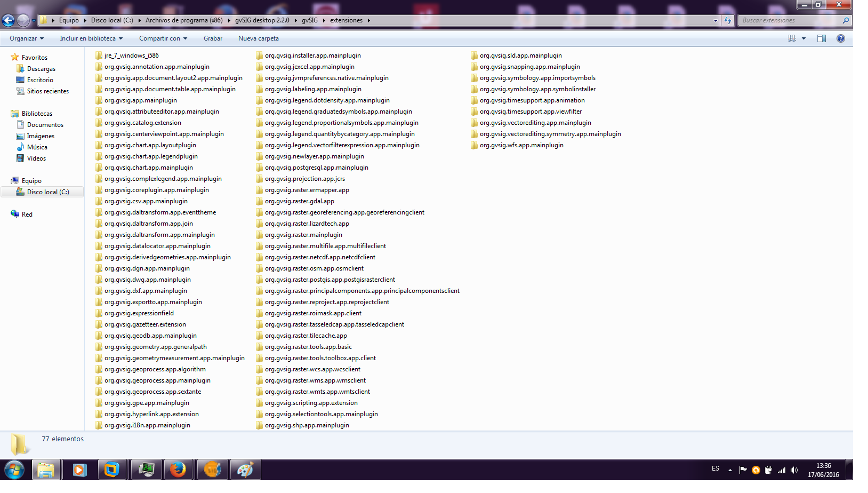The width and height of the screenshot is (868, 493).
Task: Click org.gvsig.snapping.app.mainplugin folder name
Action: tap(530, 67)
